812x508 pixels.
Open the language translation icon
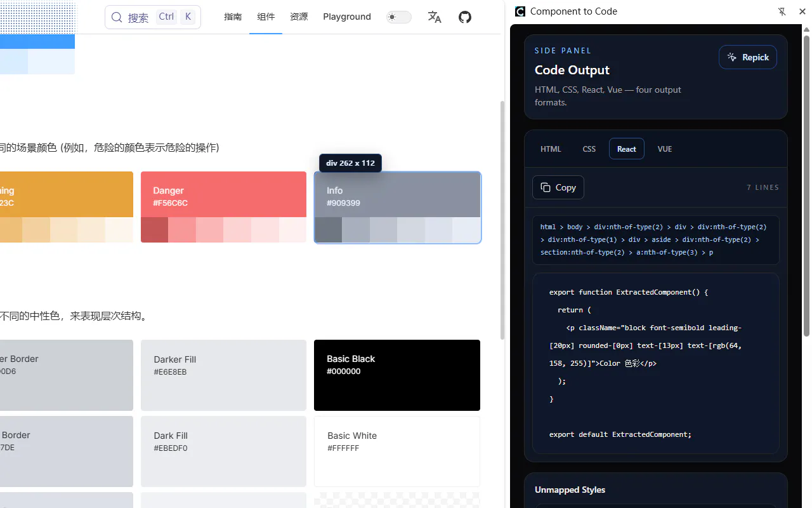coord(435,17)
